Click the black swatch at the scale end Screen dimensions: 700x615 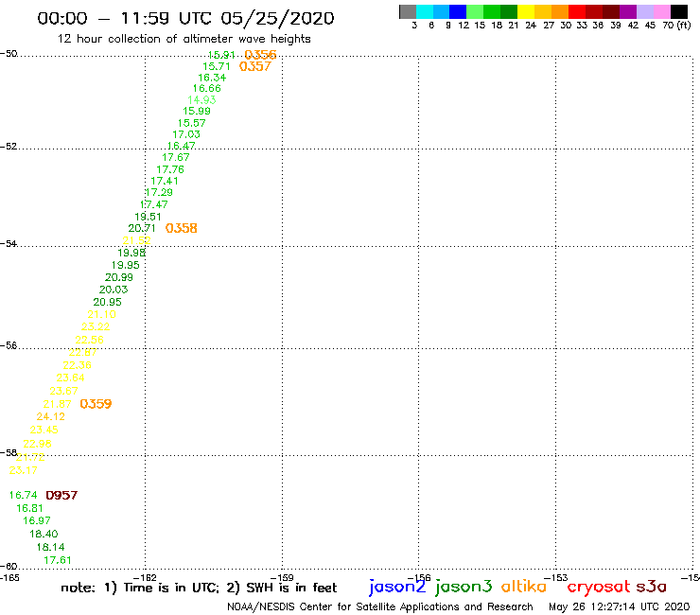click(678, 12)
